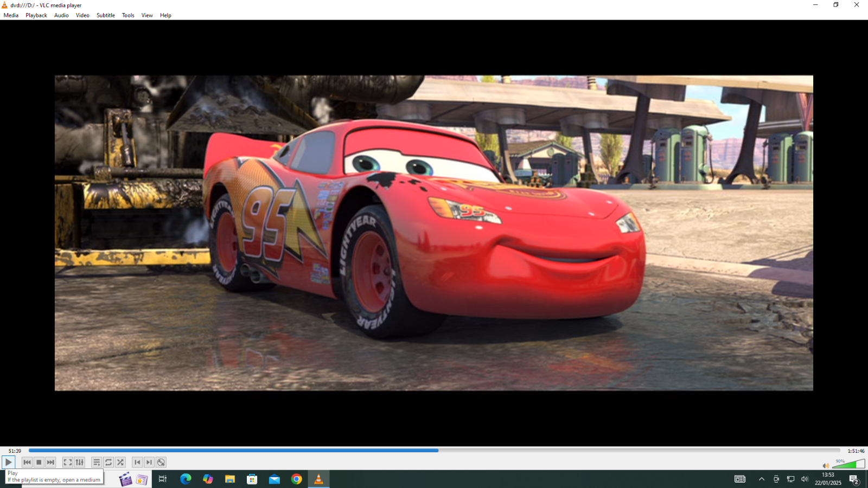Skip to next media button

(51, 463)
